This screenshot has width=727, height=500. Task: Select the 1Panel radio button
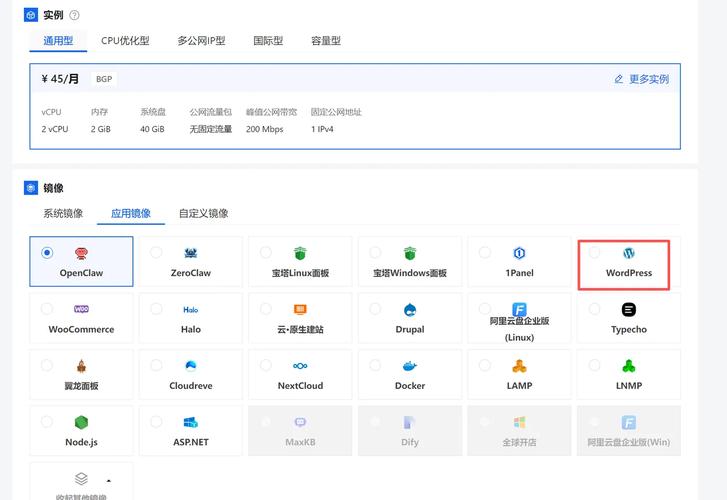(x=485, y=252)
